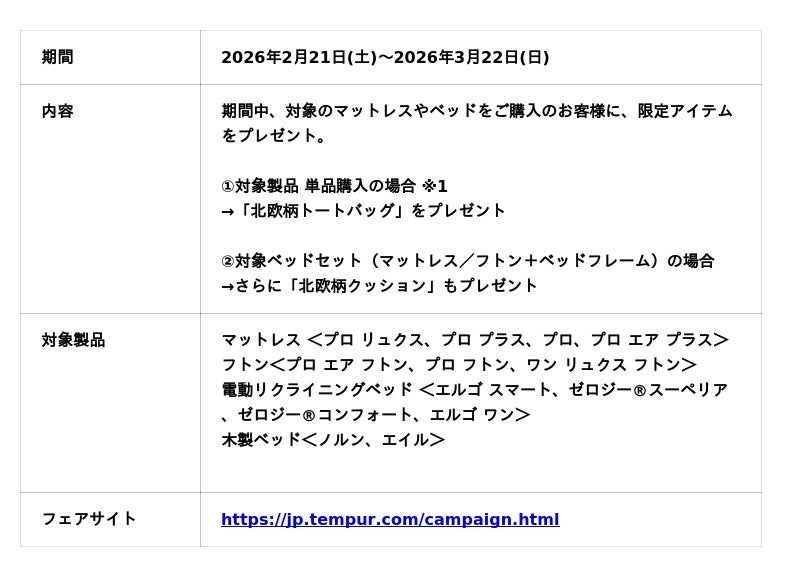Click the 対象製品 label in left column

73,341
